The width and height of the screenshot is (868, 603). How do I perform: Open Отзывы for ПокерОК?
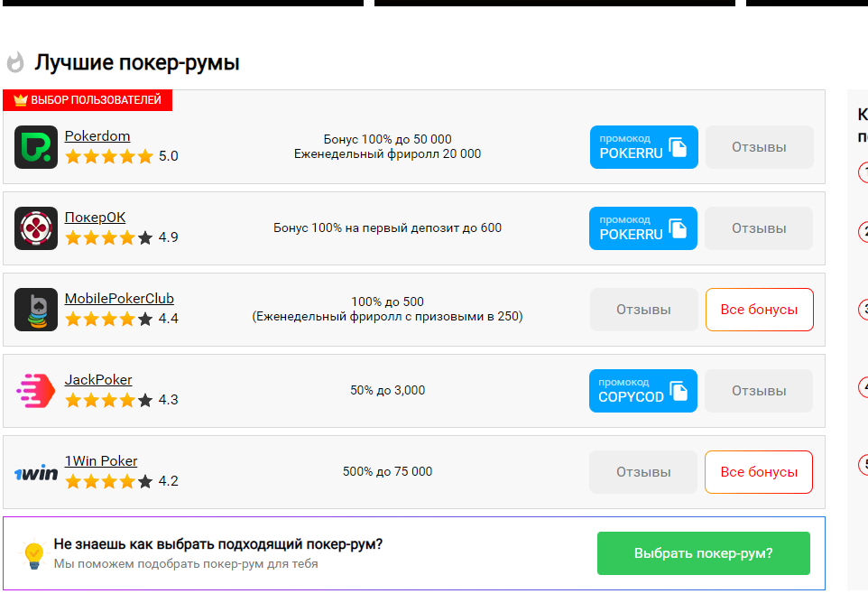pyautogui.click(x=759, y=228)
